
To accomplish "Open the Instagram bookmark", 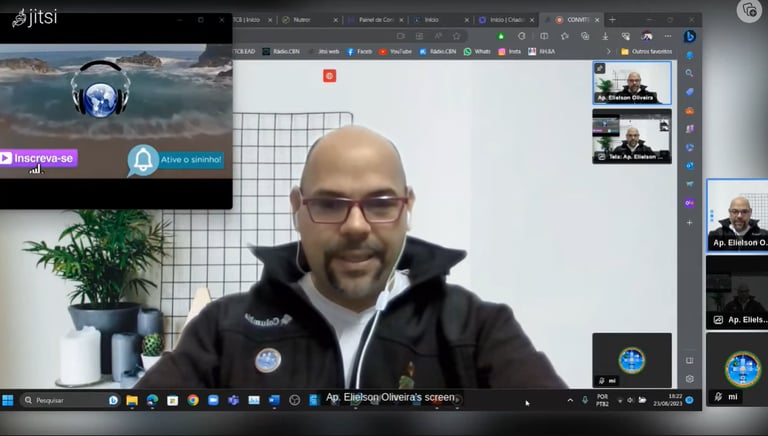I will click(x=509, y=51).
